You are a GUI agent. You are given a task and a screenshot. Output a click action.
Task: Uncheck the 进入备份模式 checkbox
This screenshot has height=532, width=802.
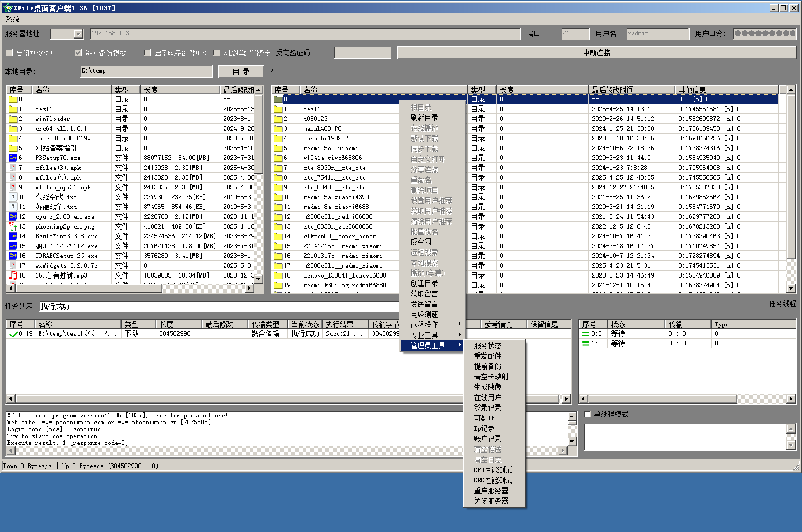(x=78, y=53)
